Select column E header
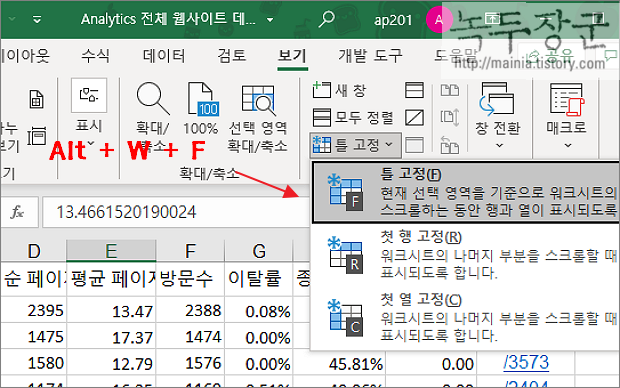The width and height of the screenshot is (620, 388). pyautogui.click(x=111, y=251)
